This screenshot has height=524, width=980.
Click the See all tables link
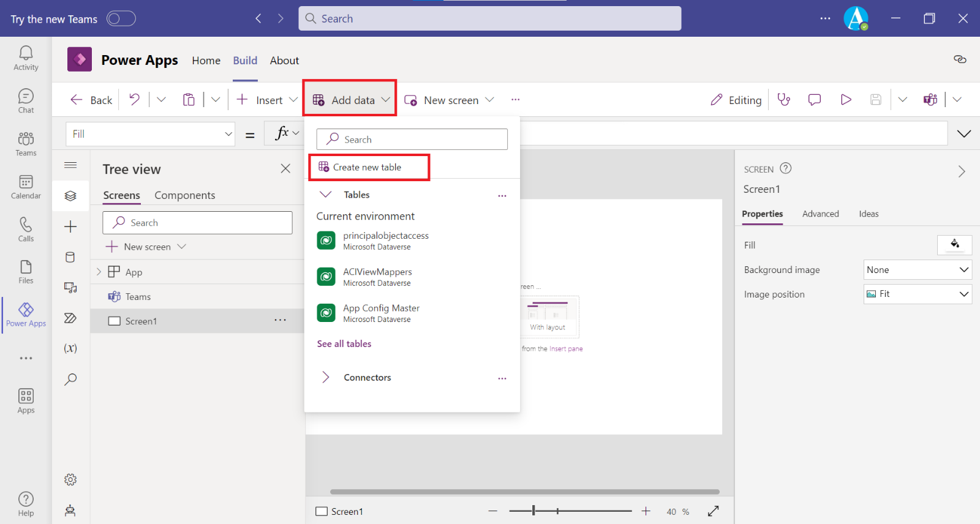click(344, 344)
